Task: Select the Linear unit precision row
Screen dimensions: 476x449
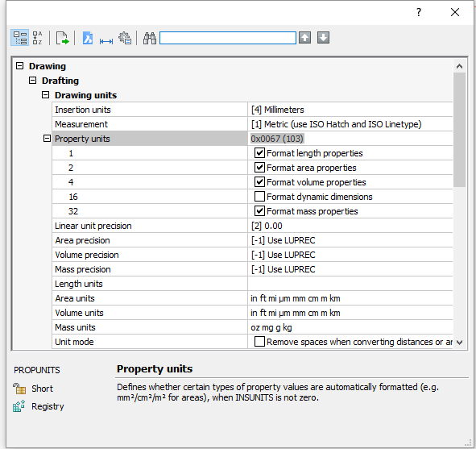Action: pyautogui.click(x=252, y=226)
